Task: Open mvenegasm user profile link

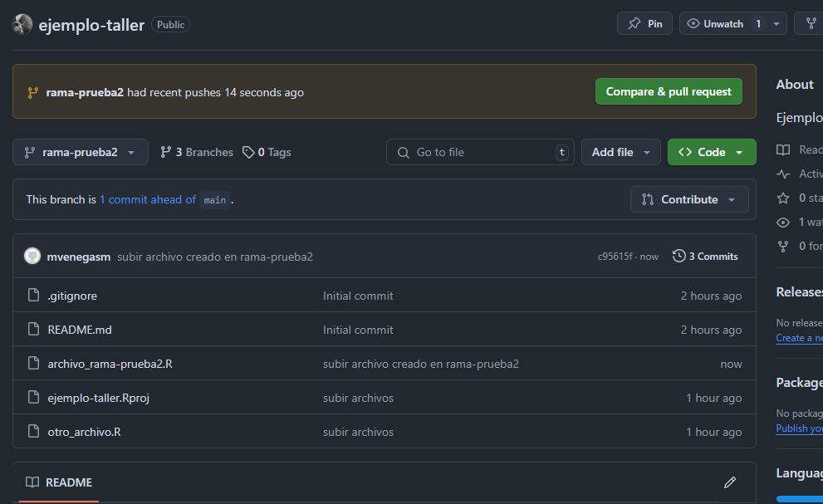Action: [79, 257]
